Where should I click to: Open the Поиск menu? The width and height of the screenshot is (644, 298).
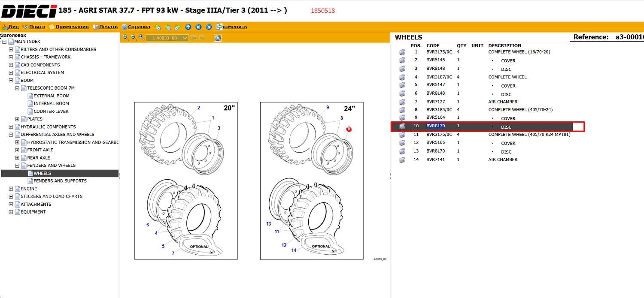[34, 27]
